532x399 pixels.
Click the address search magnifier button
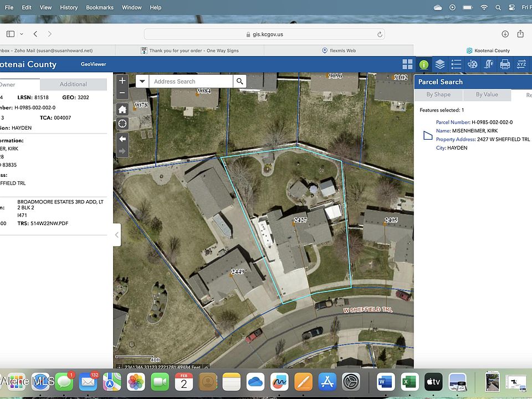(x=239, y=81)
